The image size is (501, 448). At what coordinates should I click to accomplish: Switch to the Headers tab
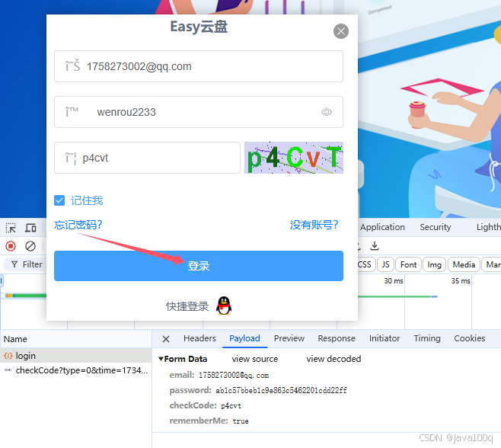coord(199,338)
